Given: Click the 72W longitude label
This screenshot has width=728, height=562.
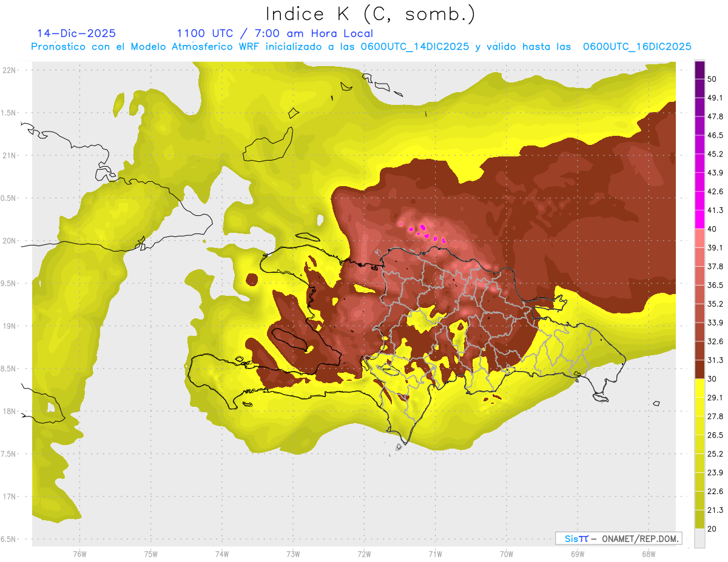Looking at the screenshot, I should pyautogui.click(x=365, y=554).
